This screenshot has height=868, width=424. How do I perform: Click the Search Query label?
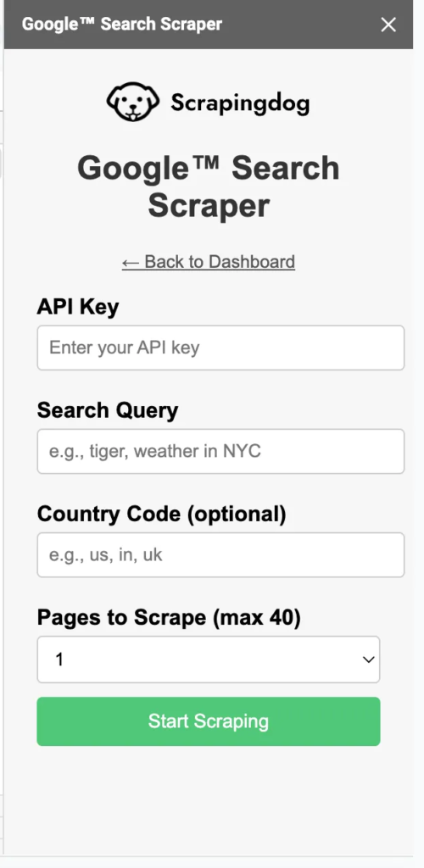(x=108, y=410)
